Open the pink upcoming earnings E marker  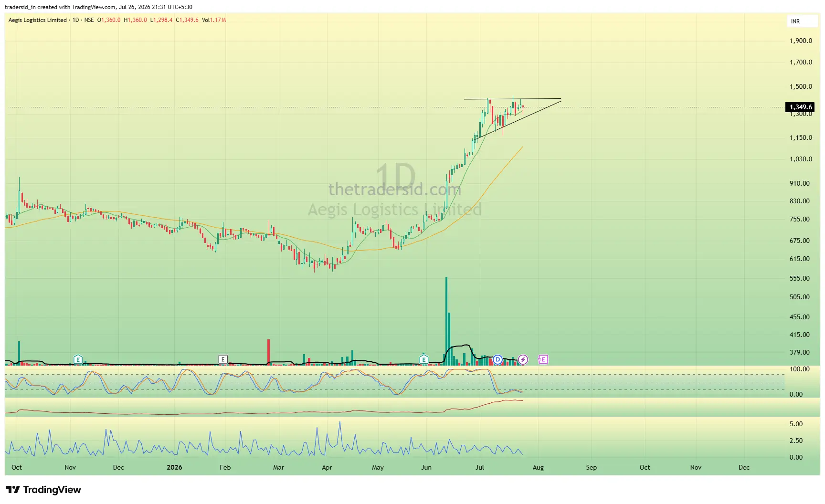[x=543, y=359]
